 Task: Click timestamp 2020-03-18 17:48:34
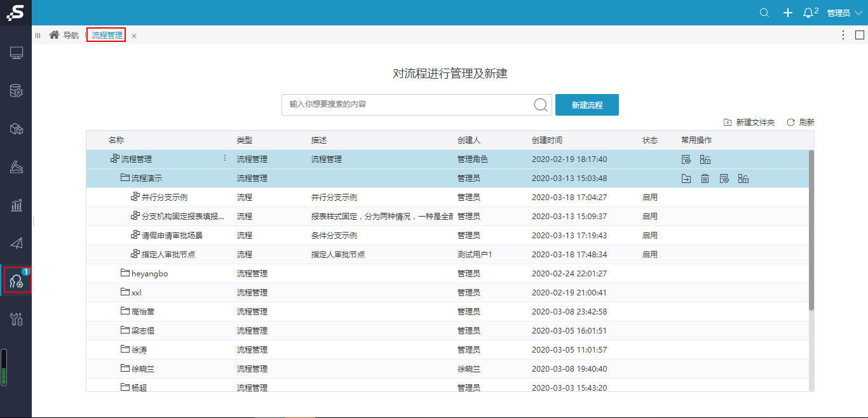569,255
